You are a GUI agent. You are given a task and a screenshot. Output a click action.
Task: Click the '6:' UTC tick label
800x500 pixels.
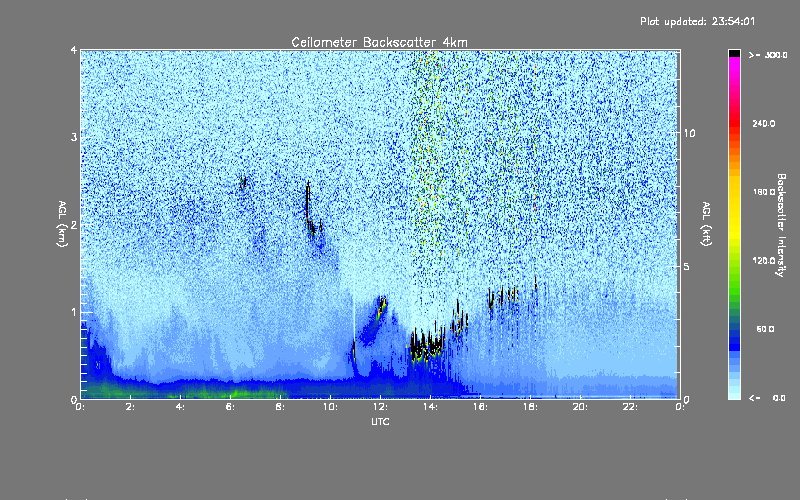(231, 407)
